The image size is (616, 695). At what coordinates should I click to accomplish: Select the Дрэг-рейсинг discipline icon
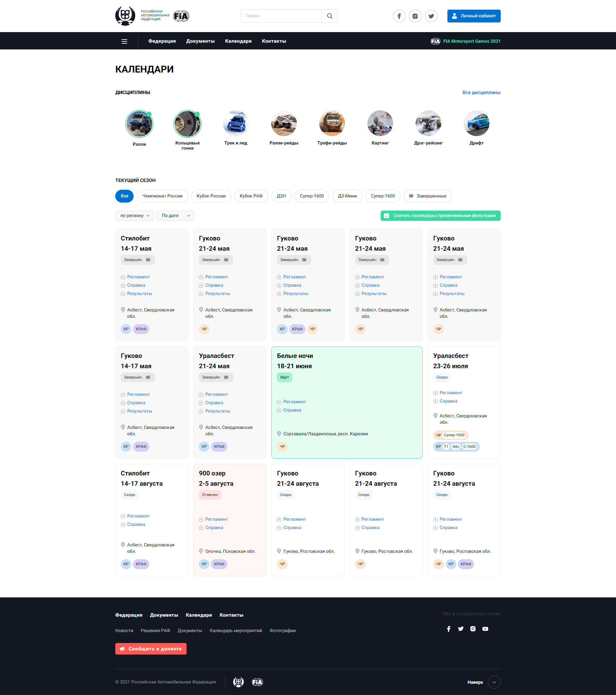pyautogui.click(x=428, y=123)
